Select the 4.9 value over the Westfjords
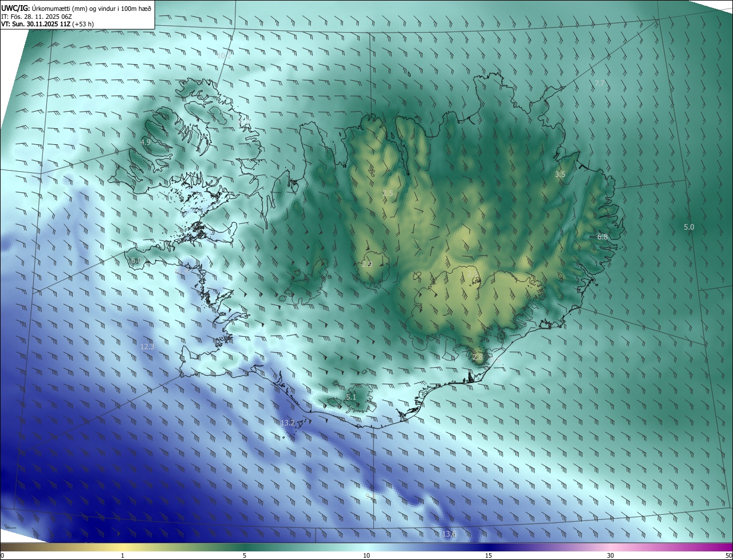733x560 pixels. (145, 141)
